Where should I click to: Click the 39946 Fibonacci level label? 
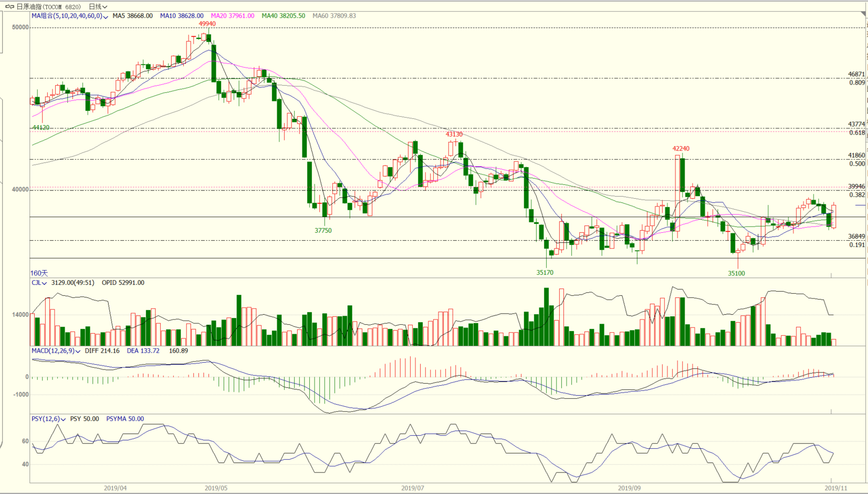click(856, 187)
